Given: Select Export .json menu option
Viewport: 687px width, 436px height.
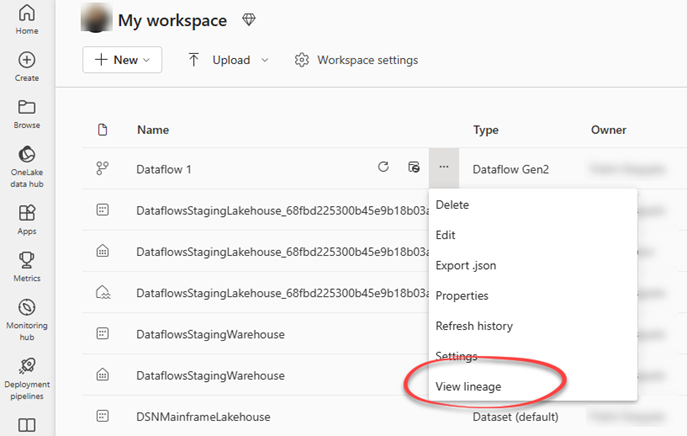Looking at the screenshot, I should click(466, 266).
